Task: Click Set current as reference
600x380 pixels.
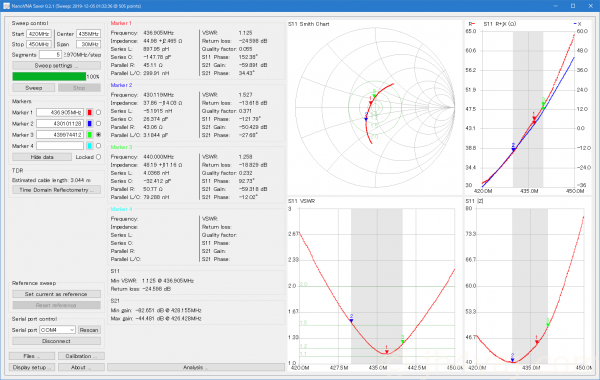Action: click(57, 294)
